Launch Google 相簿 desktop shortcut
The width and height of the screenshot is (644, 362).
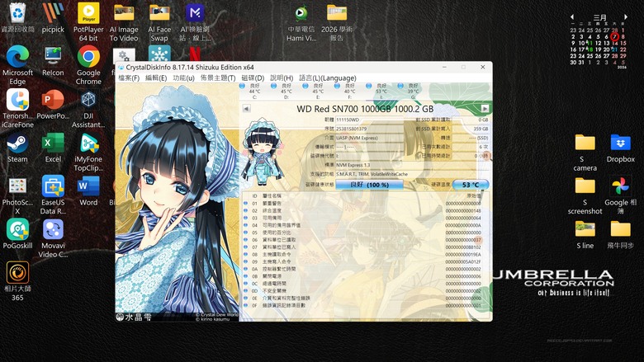tap(620, 195)
